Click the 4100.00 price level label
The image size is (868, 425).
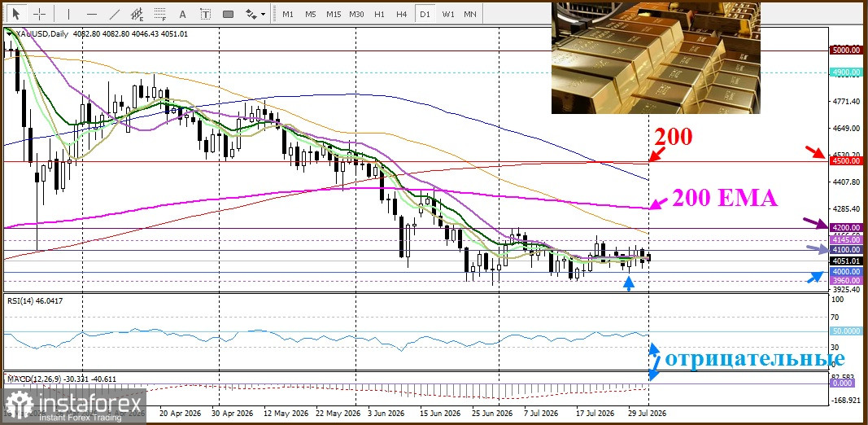point(846,250)
